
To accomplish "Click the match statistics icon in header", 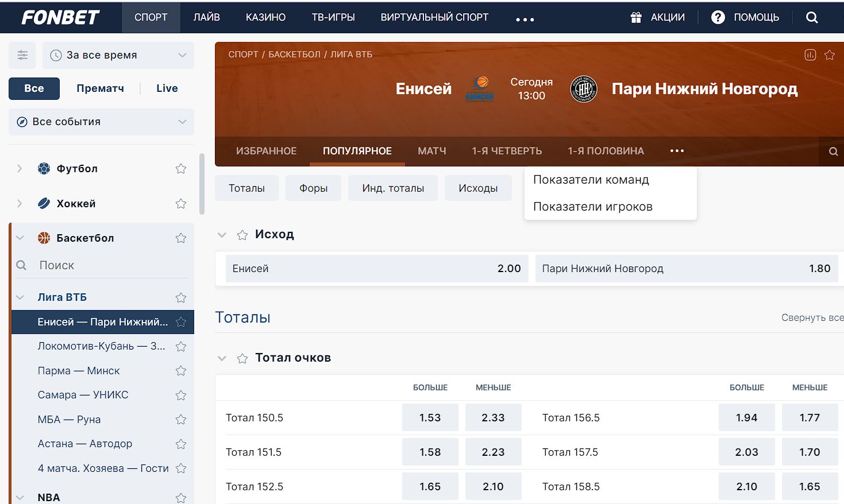I will [x=810, y=55].
